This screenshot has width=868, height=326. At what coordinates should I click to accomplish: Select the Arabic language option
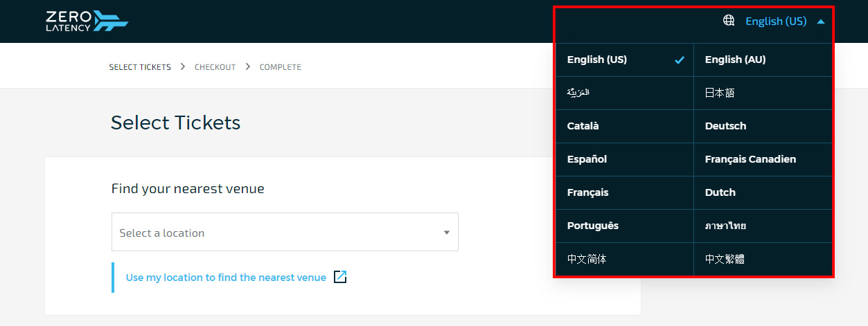(x=625, y=93)
